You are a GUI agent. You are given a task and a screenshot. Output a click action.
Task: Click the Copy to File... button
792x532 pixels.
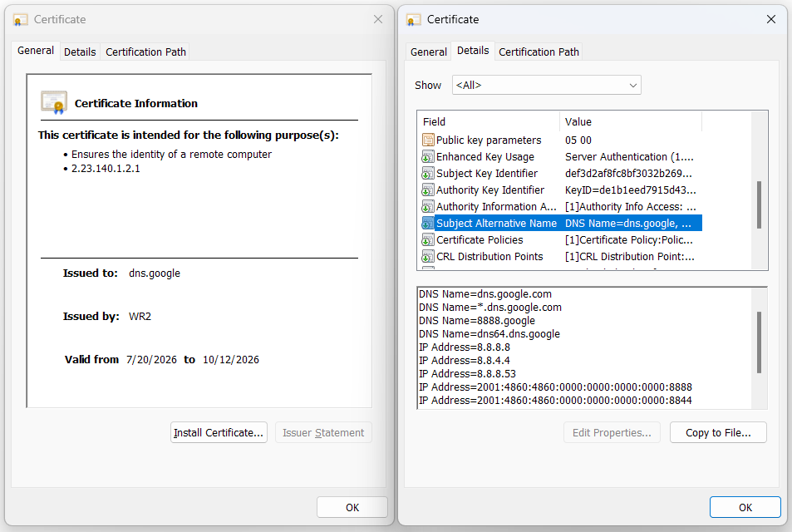(x=718, y=432)
